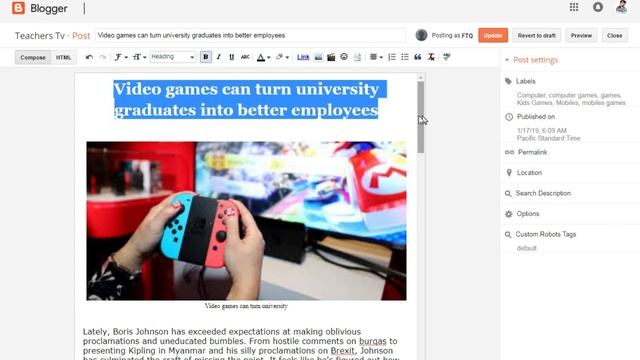Click the Update button
The height and width of the screenshot is (360, 640).
pos(493,36)
